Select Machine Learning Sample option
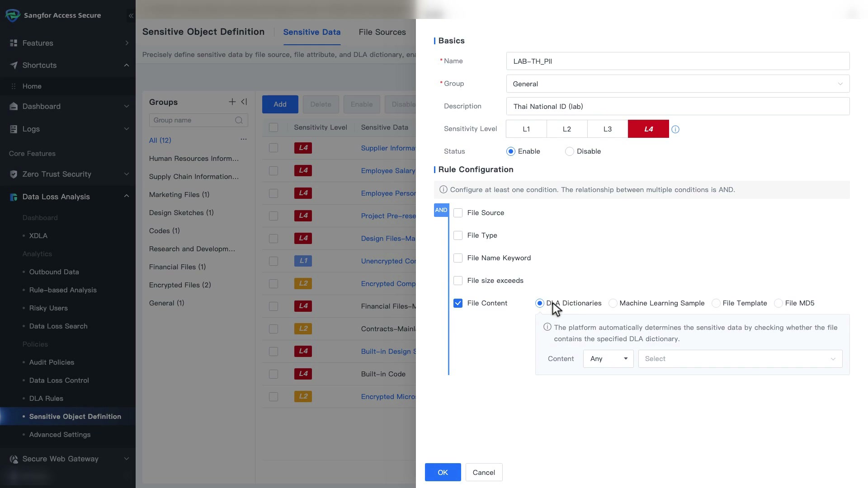 tap(613, 303)
